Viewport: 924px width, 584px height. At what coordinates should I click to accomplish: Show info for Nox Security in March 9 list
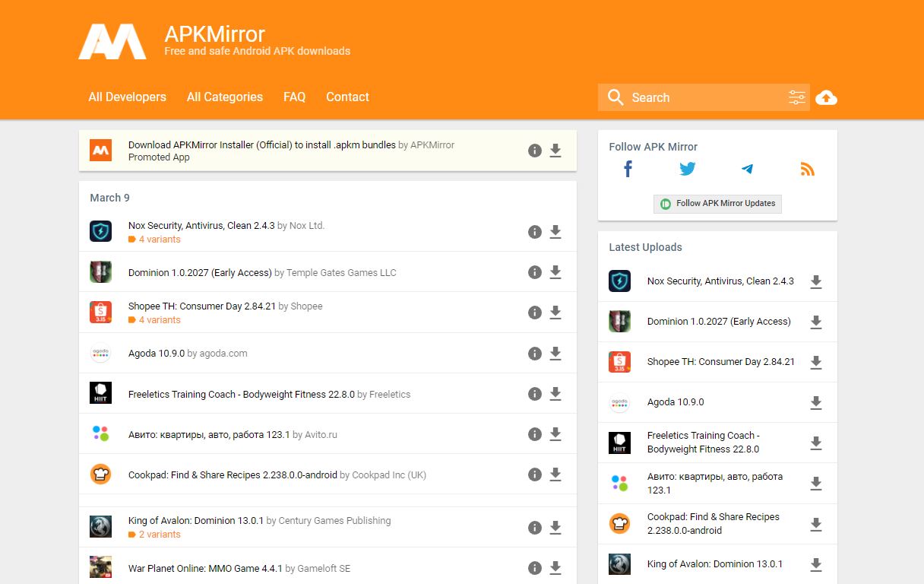coord(535,232)
